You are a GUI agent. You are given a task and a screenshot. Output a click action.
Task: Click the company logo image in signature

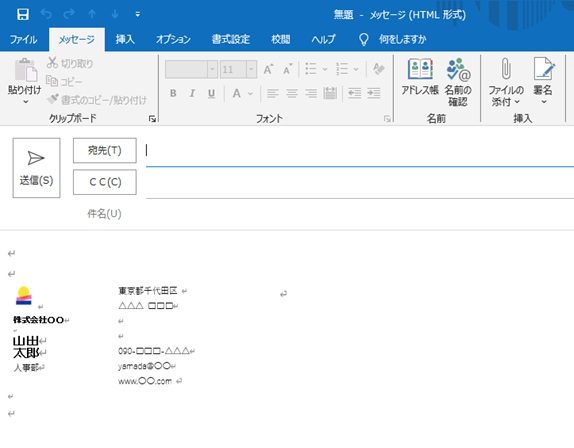[24, 295]
